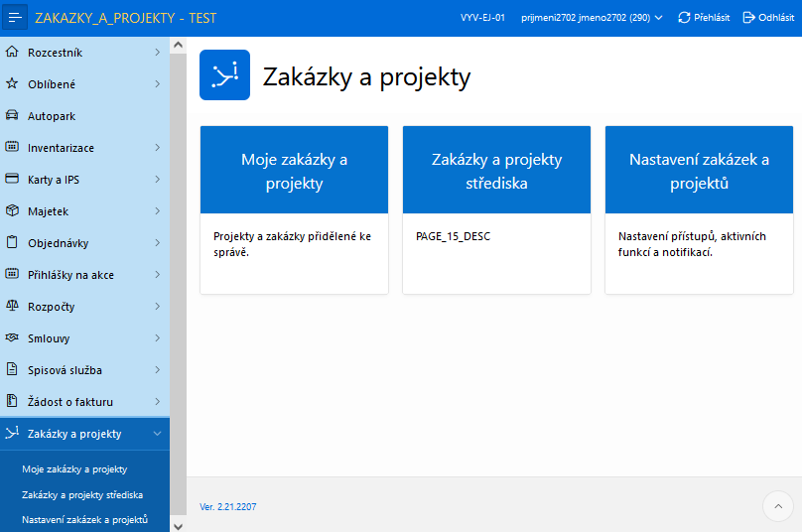The image size is (802, 532).
Task: Click the Smlouvy handshake icon
Action: coord(12,338)
